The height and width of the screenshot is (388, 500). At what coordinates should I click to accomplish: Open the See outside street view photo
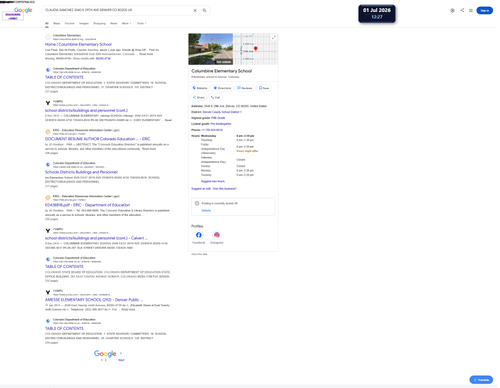coord(211,49)
